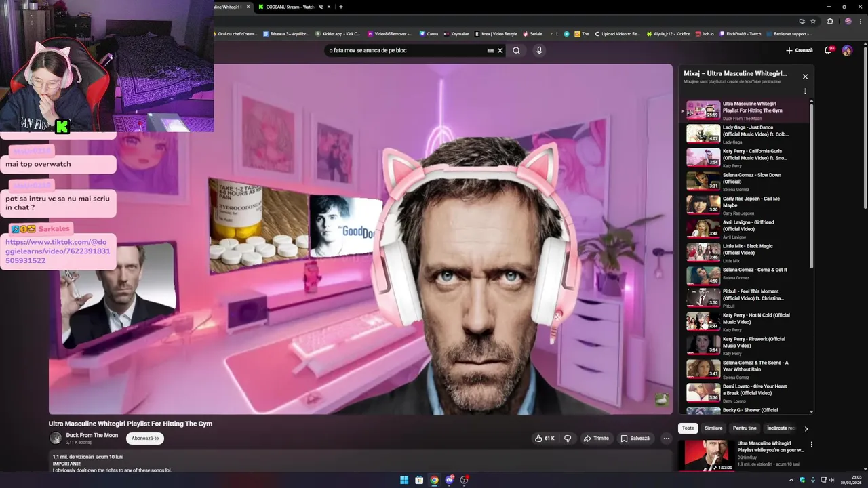Open YouTube notifications bell

point(829,50)
